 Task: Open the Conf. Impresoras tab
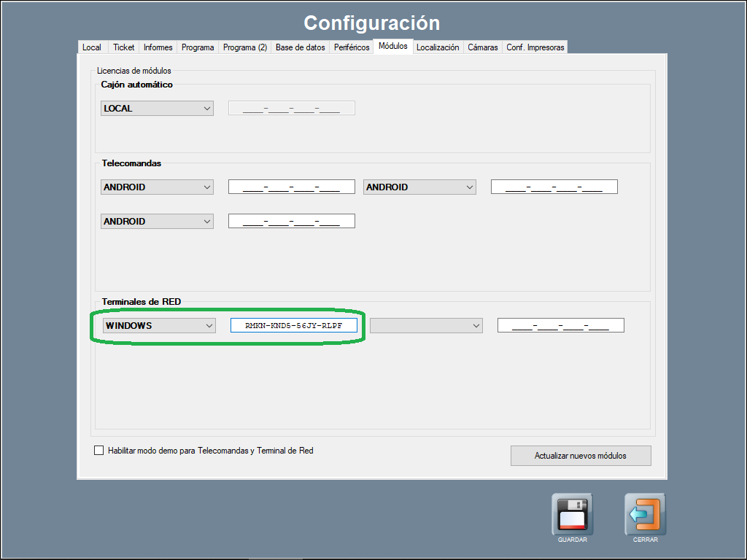535,47
